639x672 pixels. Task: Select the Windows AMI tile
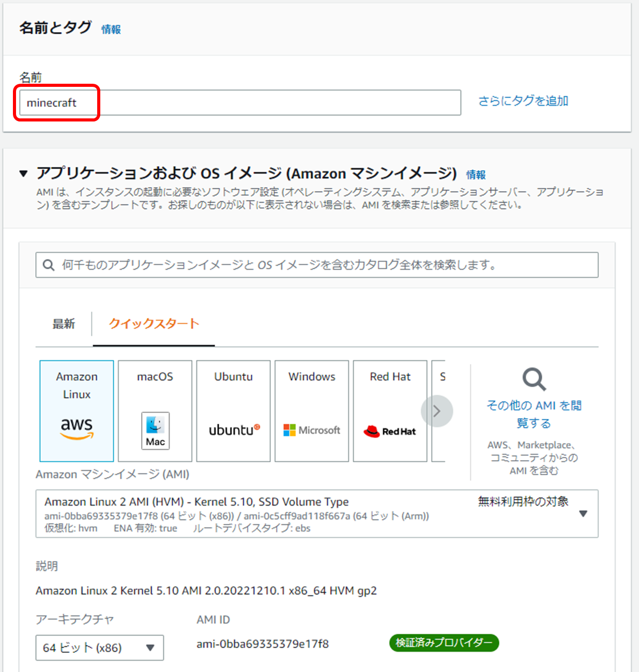click(x=312, y=411)
